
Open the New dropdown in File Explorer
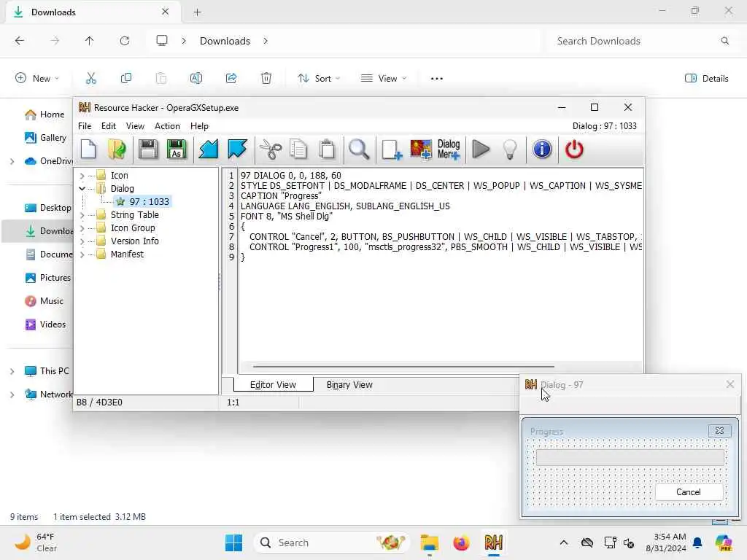click(37, 79)
